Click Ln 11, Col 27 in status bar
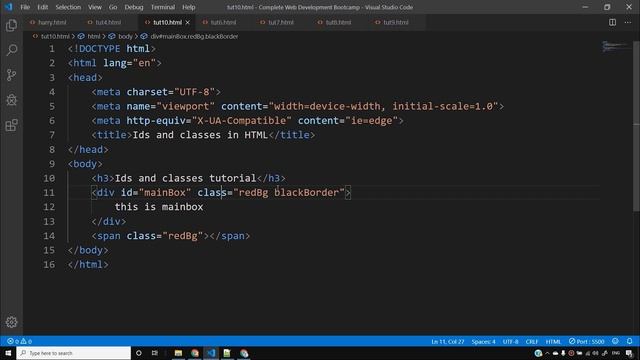 point(448,341)
